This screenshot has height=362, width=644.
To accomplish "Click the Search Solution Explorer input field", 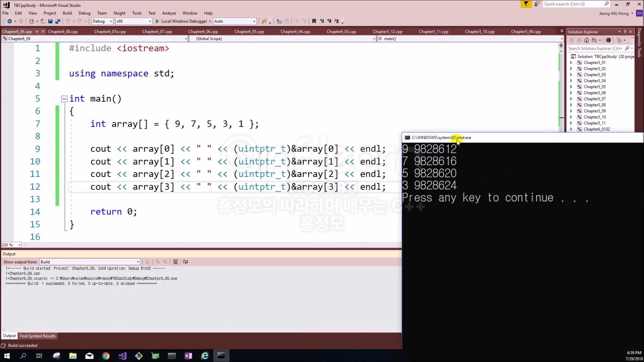I will (595, 48).
